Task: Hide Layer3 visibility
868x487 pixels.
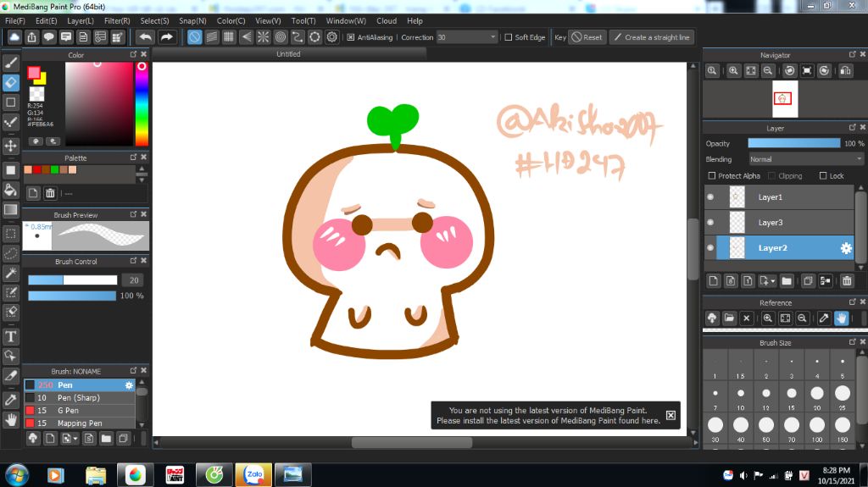Action: [x=710, y=223]
